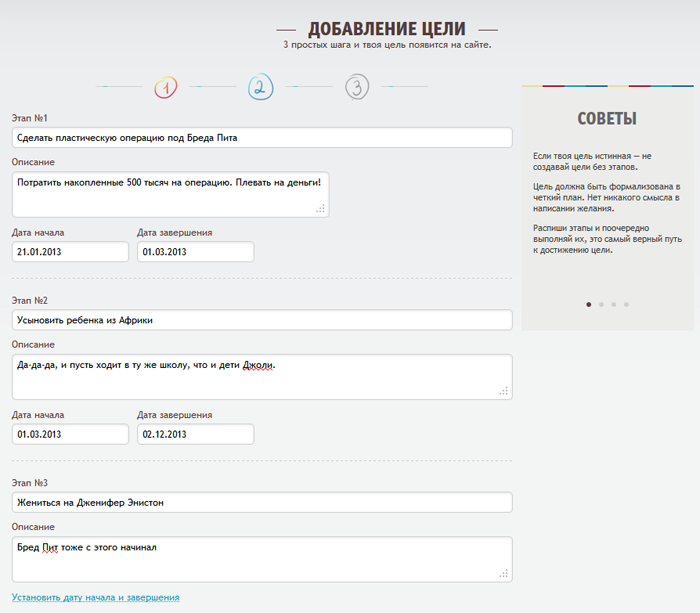Click the Этап №2 title field
This screenshot has width=700, height=613.
[262, 320]
